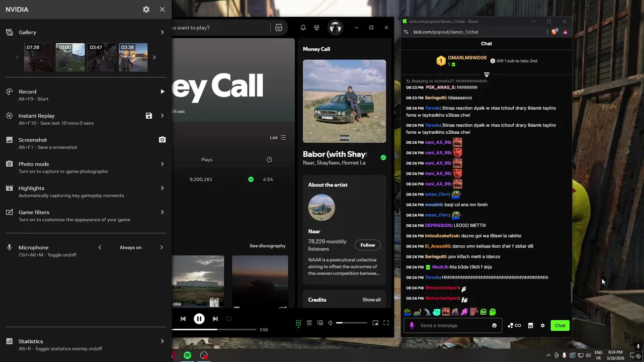This screenshot has width=644, height=362.
Task: Open gallery clip with duration 10:00
Action: [70, 57]
